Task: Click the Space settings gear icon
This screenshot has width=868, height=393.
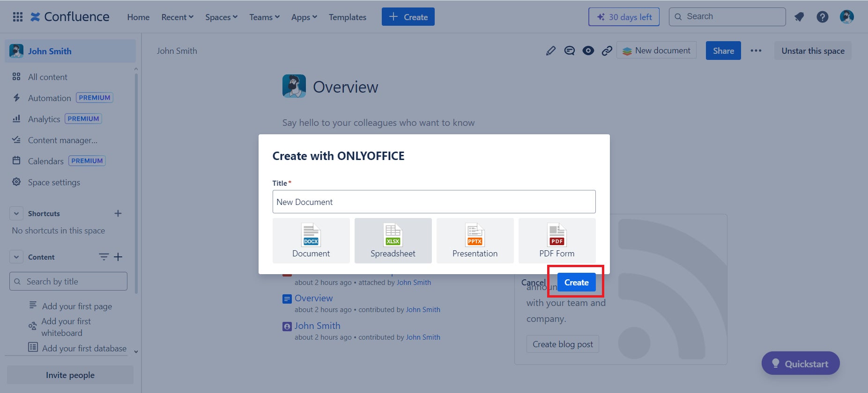Action: pyautogui.click(x=16, y=182)
